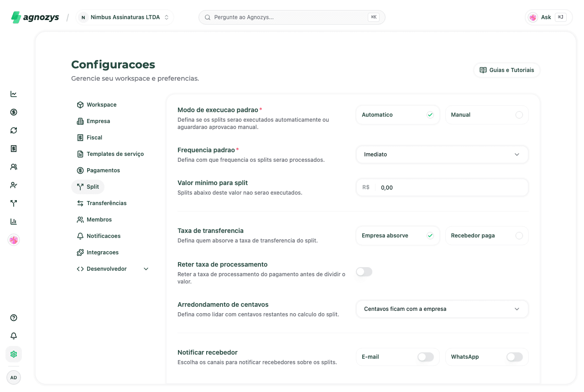Go to Integracoes settings

pyautogui.click(x=98, y=253)
